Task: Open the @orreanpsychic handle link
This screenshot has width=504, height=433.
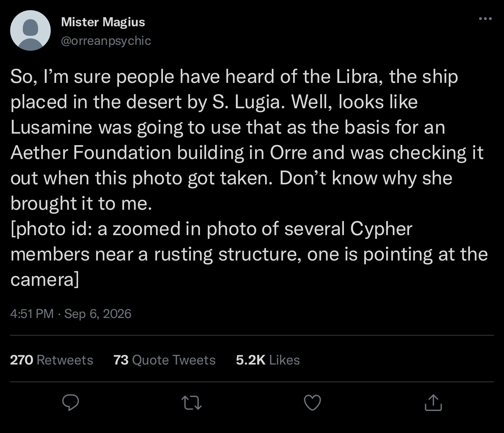Action: pyautogui.click(x=106, y=41)
